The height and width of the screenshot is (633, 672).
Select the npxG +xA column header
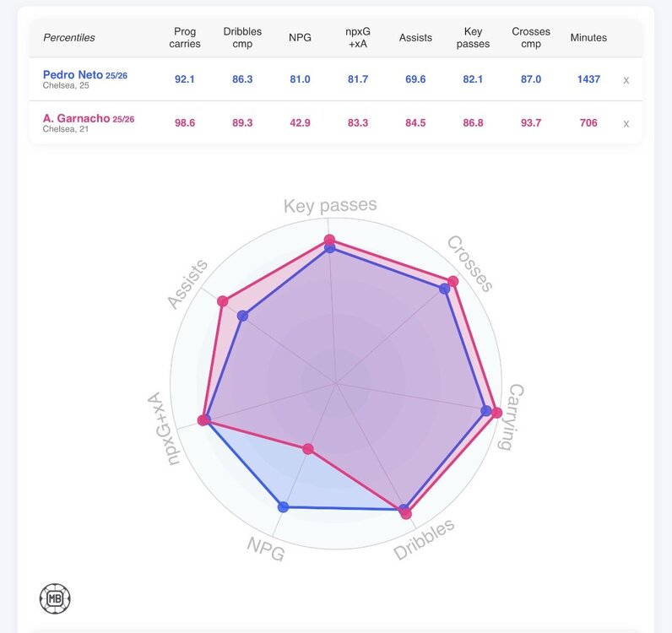(x=358, y=38)
